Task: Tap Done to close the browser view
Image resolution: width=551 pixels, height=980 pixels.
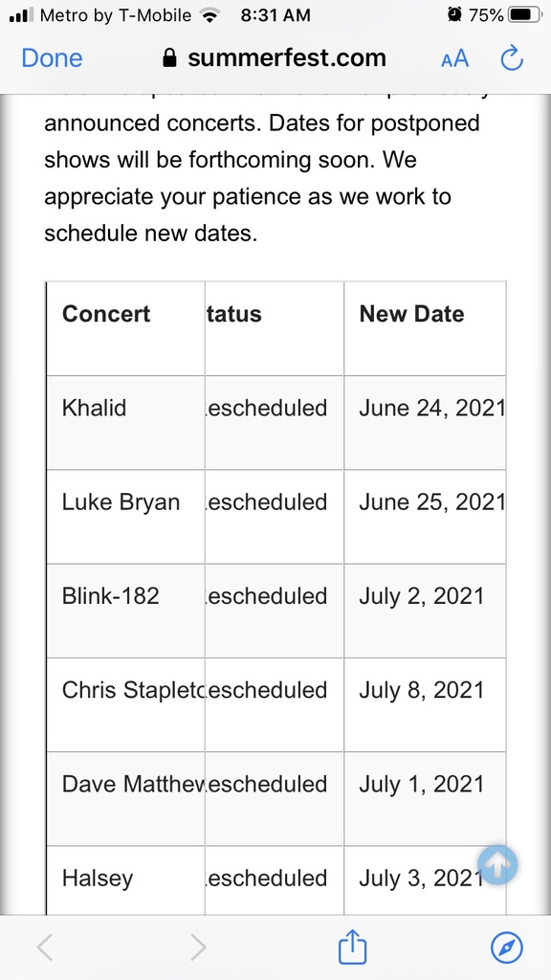Action: [x=52, y=58]
